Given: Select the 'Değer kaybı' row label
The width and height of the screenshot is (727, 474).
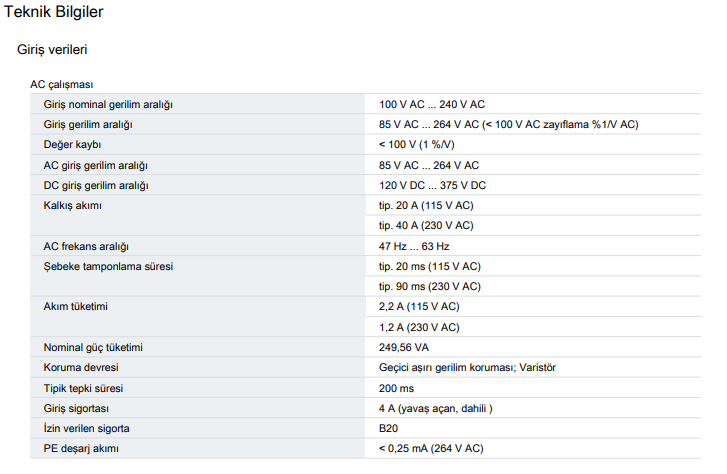Looking at the screenshot, I should coord(73,144).
